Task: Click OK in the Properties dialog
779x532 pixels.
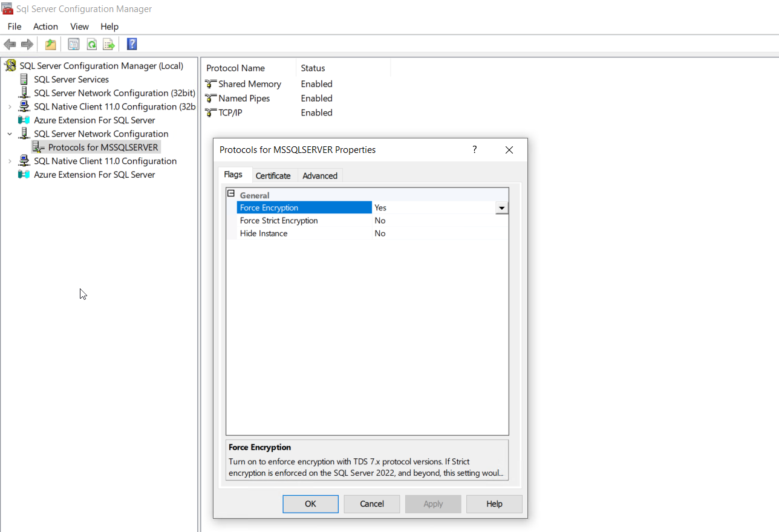Action: click(x=310, y=504)
